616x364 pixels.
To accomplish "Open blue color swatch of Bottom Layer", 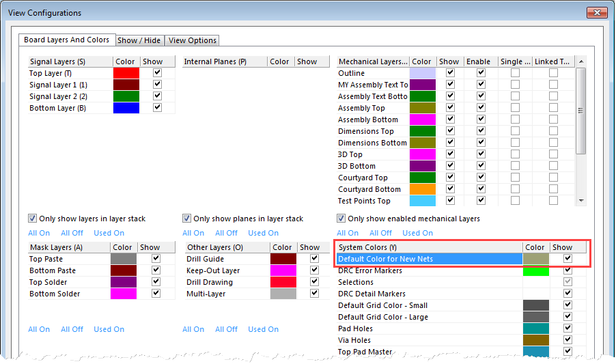I will (126, 108).
